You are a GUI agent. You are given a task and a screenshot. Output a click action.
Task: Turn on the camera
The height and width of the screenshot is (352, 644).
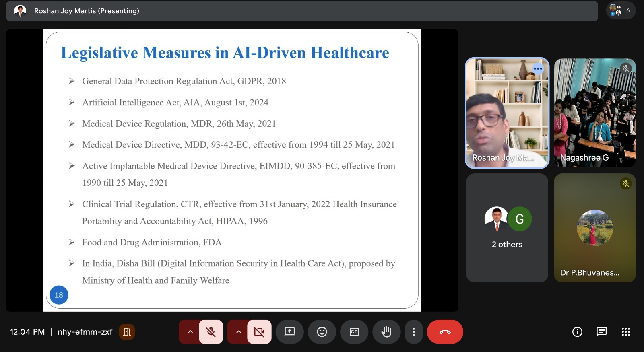[x=259, y=332]
